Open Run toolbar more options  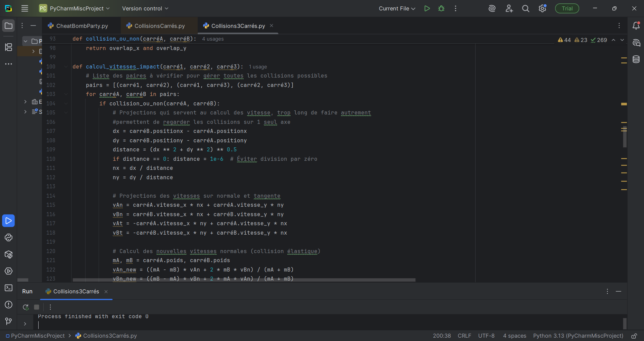click(50, 307)
